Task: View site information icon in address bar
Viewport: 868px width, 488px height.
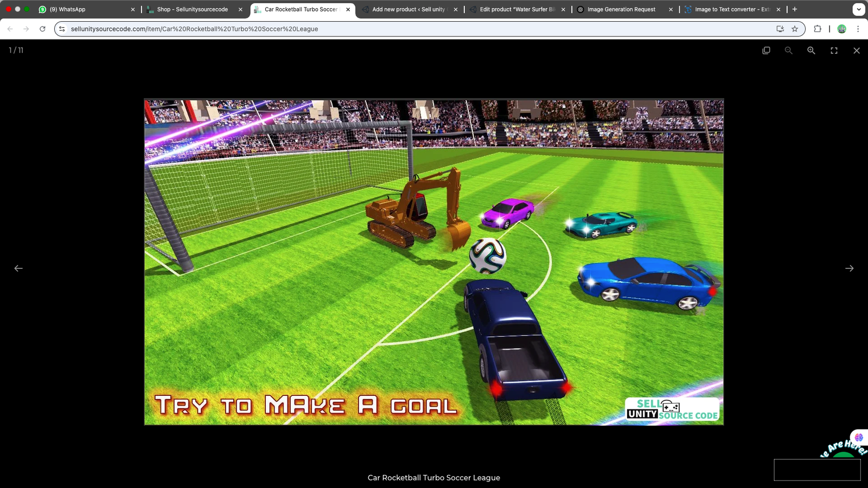Action: click(62, 29)
